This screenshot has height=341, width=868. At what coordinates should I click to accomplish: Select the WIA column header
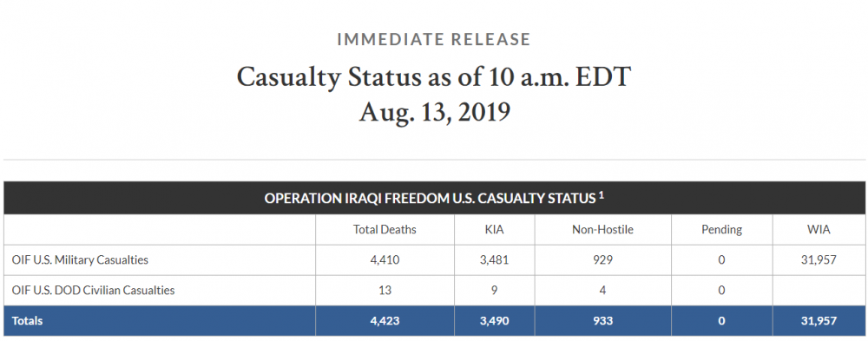coord(819,230)
